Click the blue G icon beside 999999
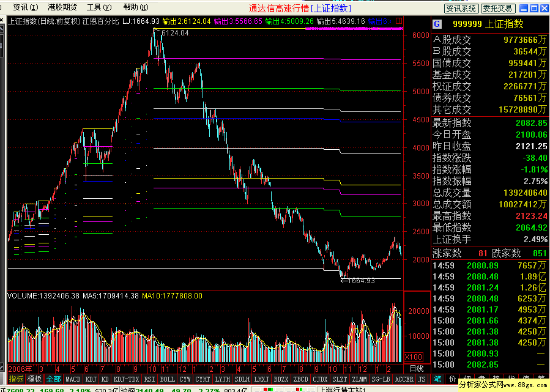 [x=437, y=24]
